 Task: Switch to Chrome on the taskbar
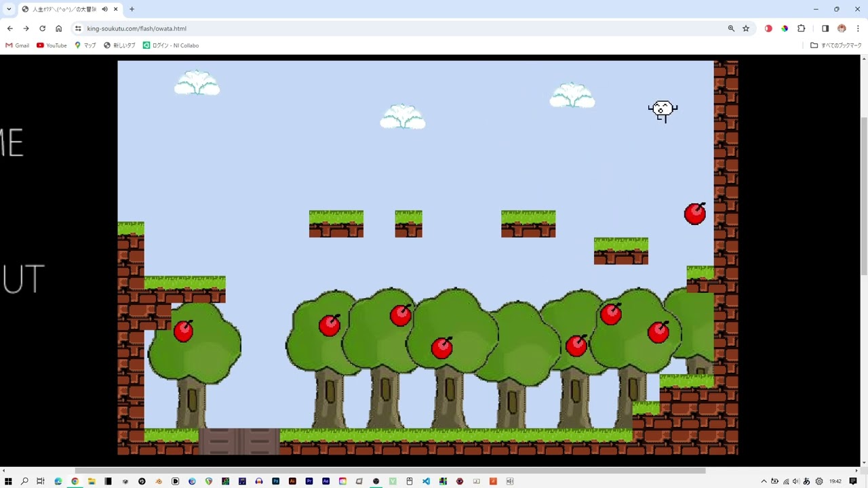coord(75,481)
